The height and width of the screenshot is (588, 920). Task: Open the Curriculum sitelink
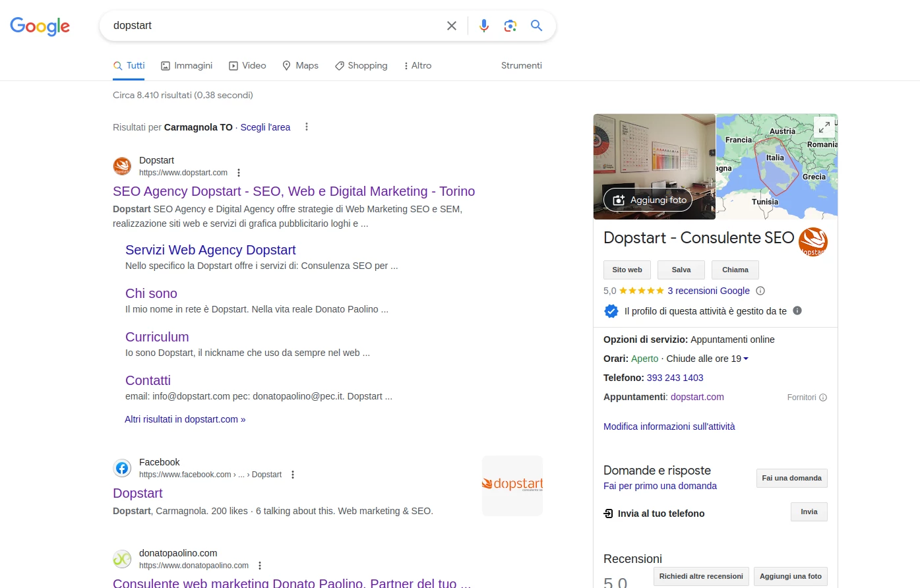pyautogui.click(x=157, y=337)
